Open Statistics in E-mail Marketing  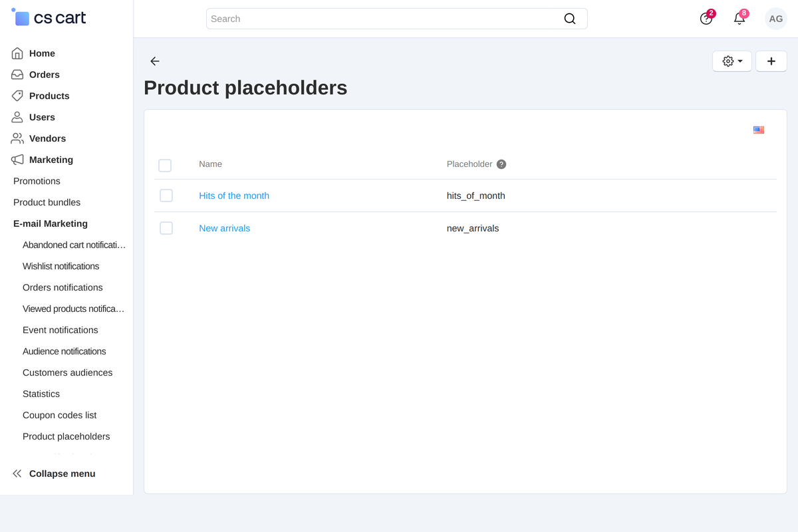coord(41,394)
